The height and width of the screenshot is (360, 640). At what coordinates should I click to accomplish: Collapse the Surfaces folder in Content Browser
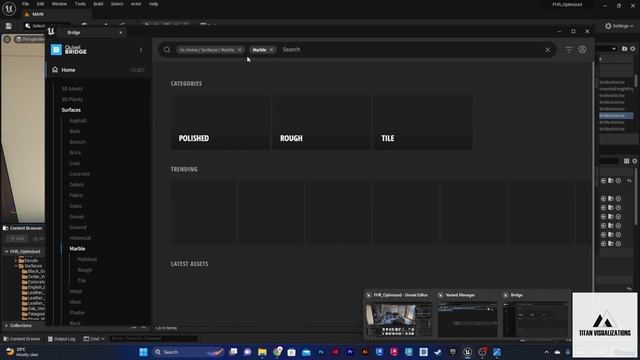point(16,266)
